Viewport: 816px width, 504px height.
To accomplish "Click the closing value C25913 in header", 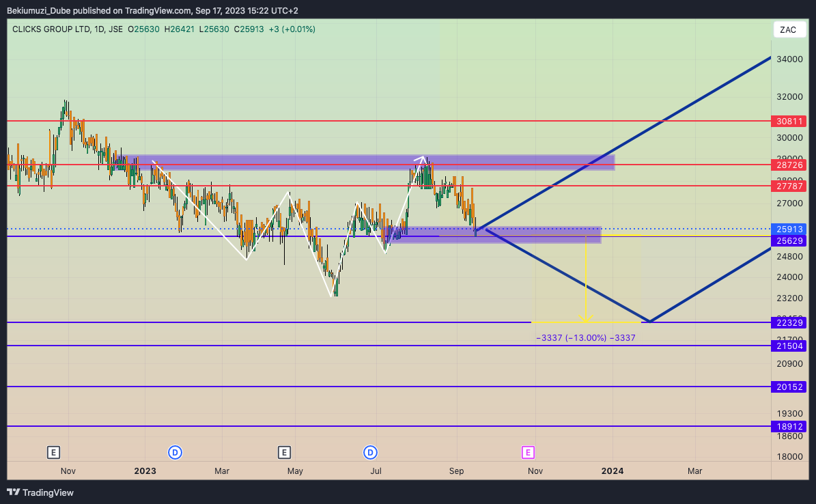I will (249, 29).
